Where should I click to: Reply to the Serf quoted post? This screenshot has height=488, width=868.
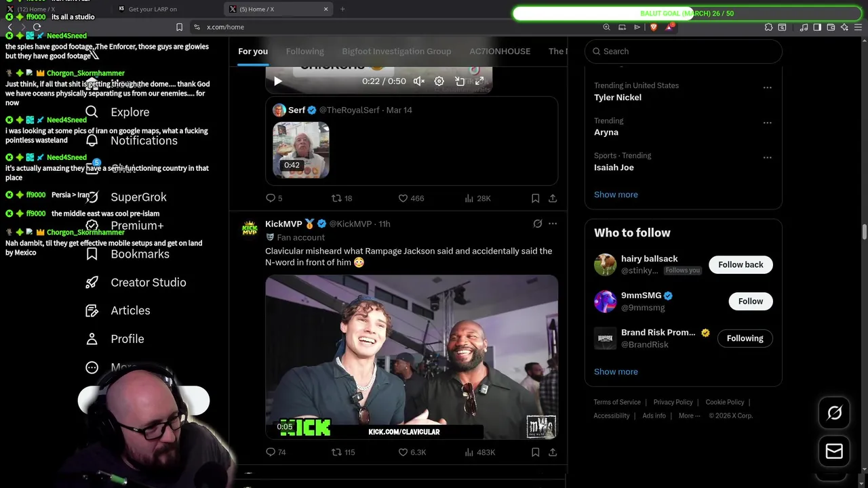pos(274,198)
